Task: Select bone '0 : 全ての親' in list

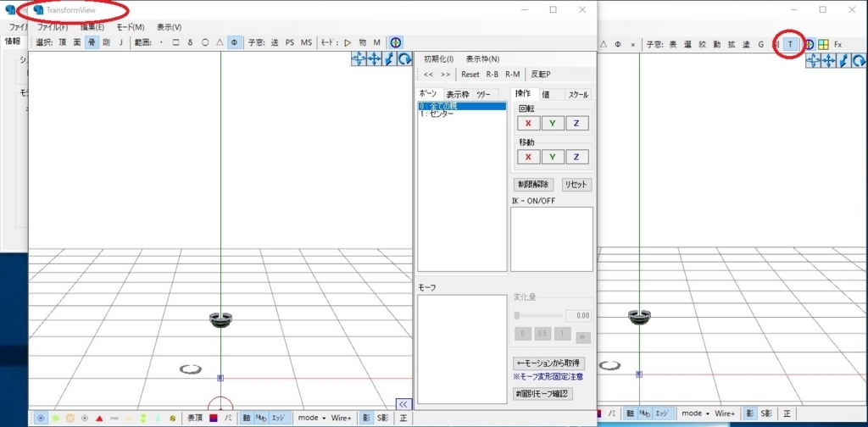Action: click(x=462, y=106)
